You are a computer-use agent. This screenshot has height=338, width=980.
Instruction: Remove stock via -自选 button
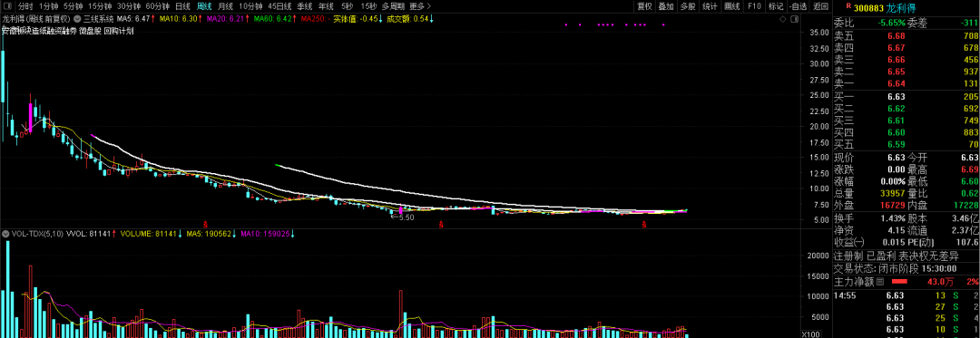pyautogui.click(x=798, y=6)
